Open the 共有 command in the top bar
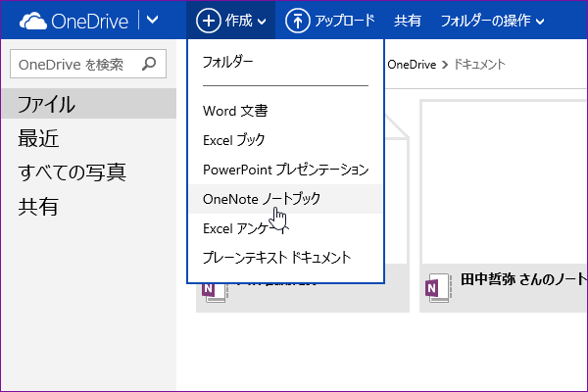This screenshot has height=392, width=588. pyautogui.click(x=408, y=21)
